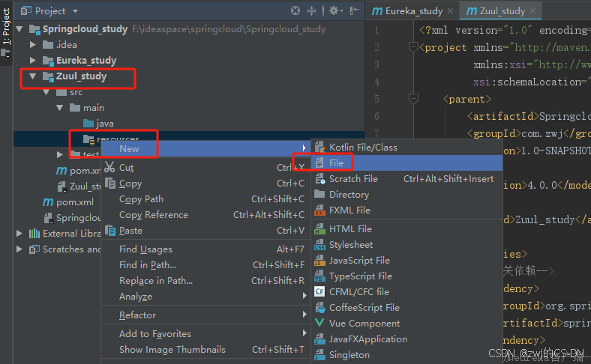
Task: Open the New submenu in context menu
Action: tap(205, 149)
